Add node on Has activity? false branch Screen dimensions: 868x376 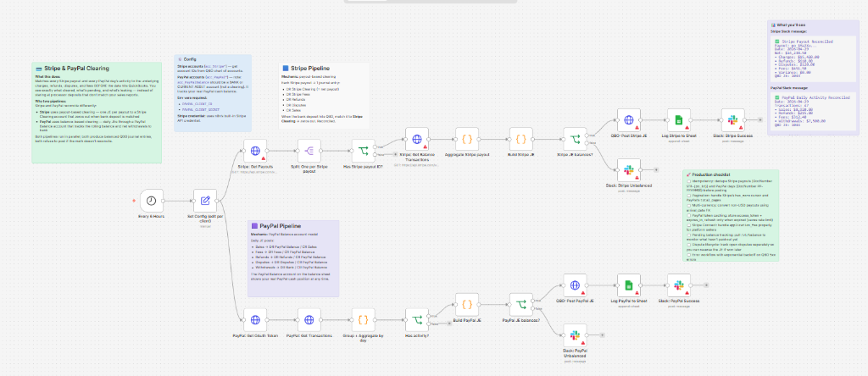tap(449, 323)
